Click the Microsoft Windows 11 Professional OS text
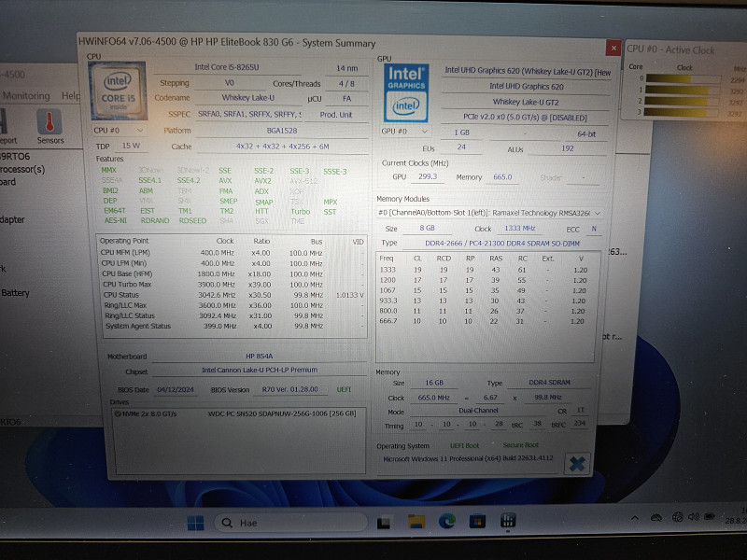The height and width of the screenshot is (560, 747). pos(469,458)
